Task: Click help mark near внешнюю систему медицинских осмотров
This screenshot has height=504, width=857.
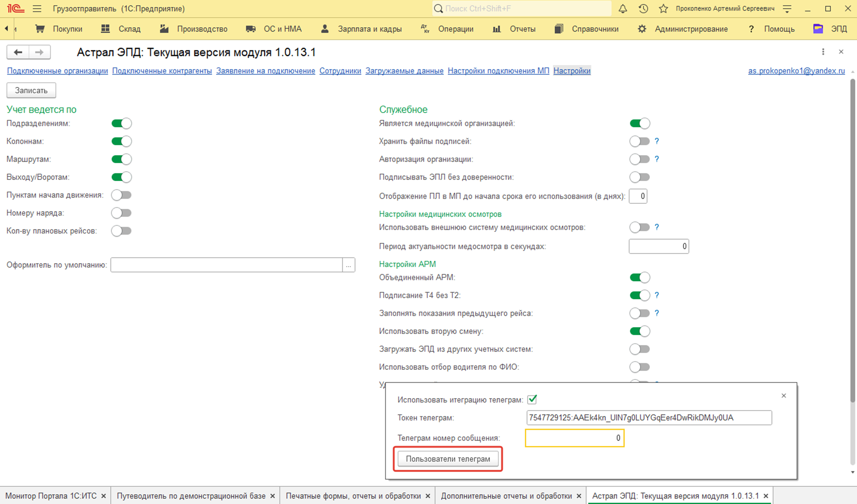Action: (x=657, y=227)
